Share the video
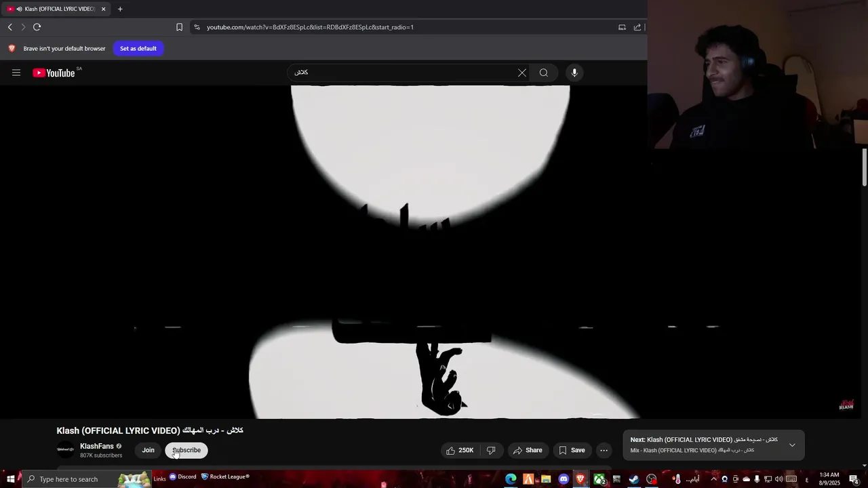 tap(528, 450)
